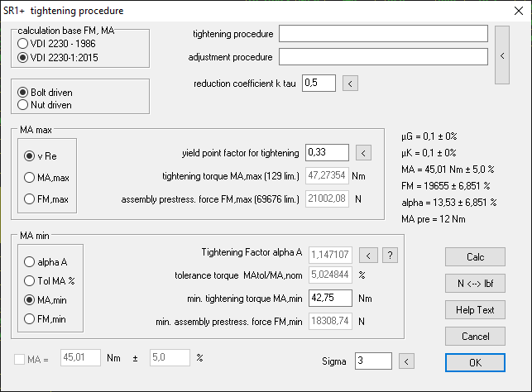Select Tol MA % option
Image resolution: width=532 pixels, height=392 pixels.
30,281
